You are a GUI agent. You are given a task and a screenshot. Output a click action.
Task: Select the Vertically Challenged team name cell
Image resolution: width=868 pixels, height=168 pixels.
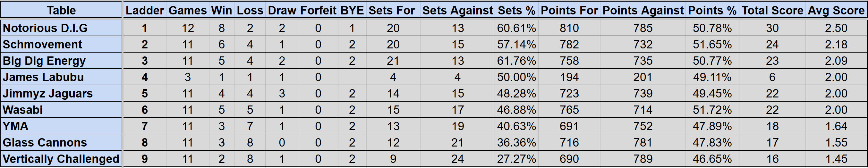point(61,159)
